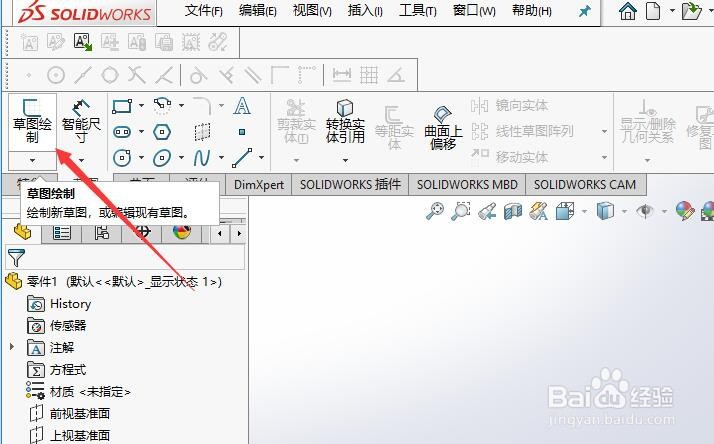Open line tool type dropdown arrow
The image size is (714, 444).
[x=261, y=158]
